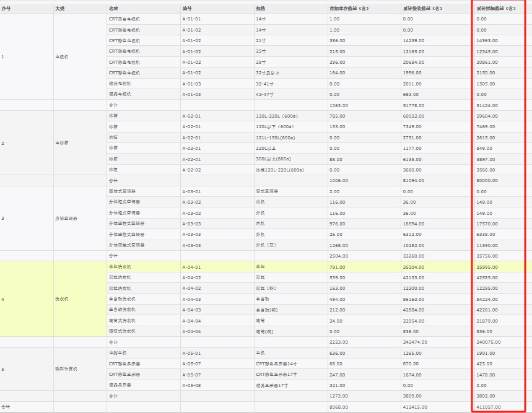Select the 电冰箱 category cell
The width and height of the screenshot is (532, 413).
(62, 143)
